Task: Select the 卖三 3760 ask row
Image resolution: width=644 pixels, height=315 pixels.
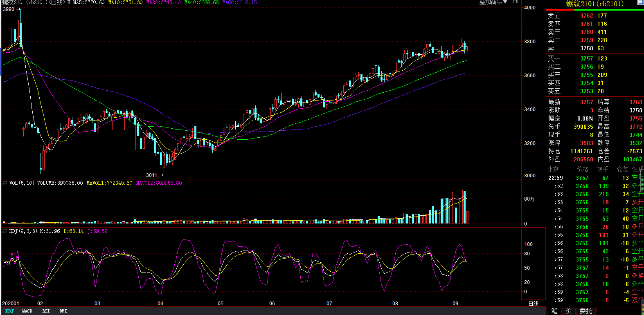Action: coord(595,32)
